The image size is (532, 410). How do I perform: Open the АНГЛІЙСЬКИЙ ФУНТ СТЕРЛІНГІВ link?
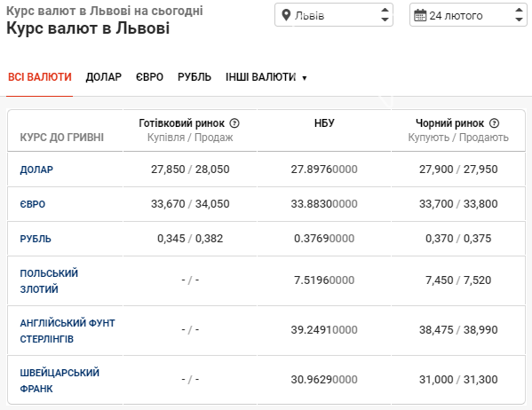[67, 331]
